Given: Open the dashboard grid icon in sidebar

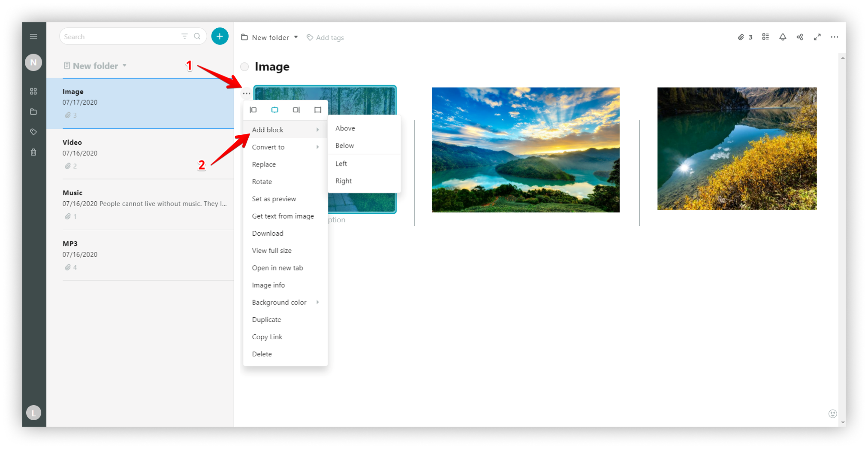Looking at the screenshot, I should tap(33, 91).
